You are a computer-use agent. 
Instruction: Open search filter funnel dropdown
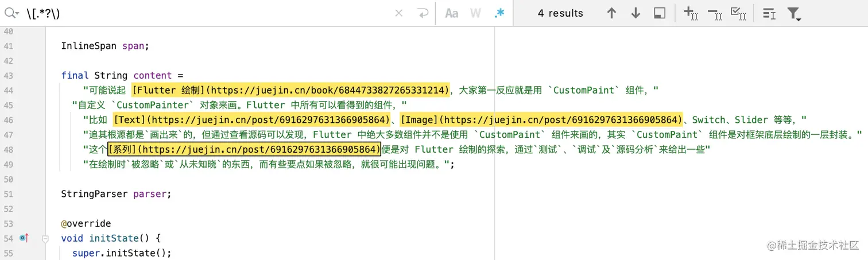(793, 14)
